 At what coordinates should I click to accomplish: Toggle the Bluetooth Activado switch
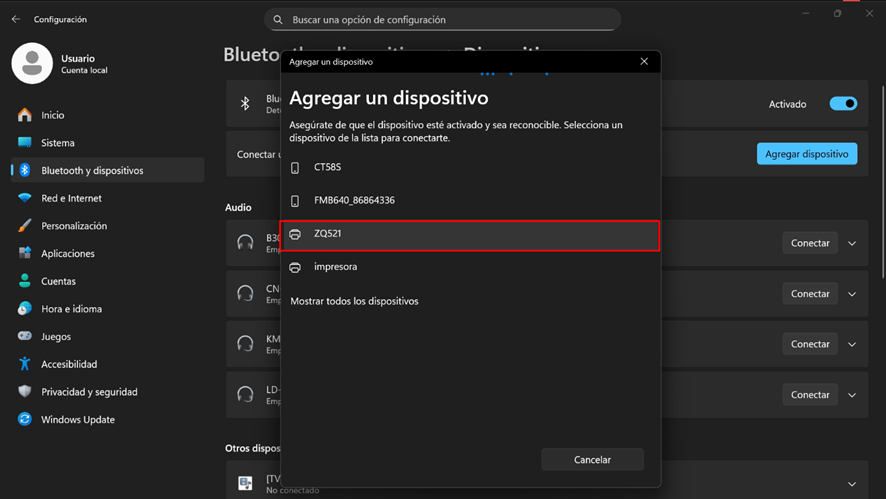point(843,104)
